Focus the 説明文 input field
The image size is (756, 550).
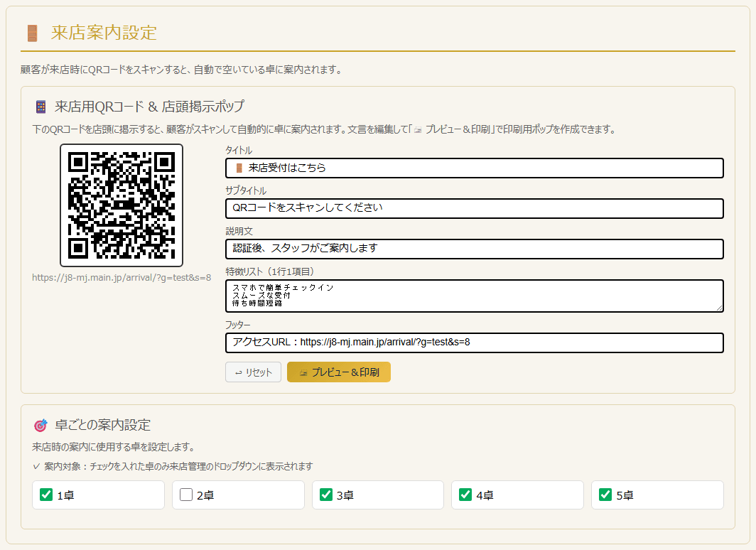[x=475, y=249]
